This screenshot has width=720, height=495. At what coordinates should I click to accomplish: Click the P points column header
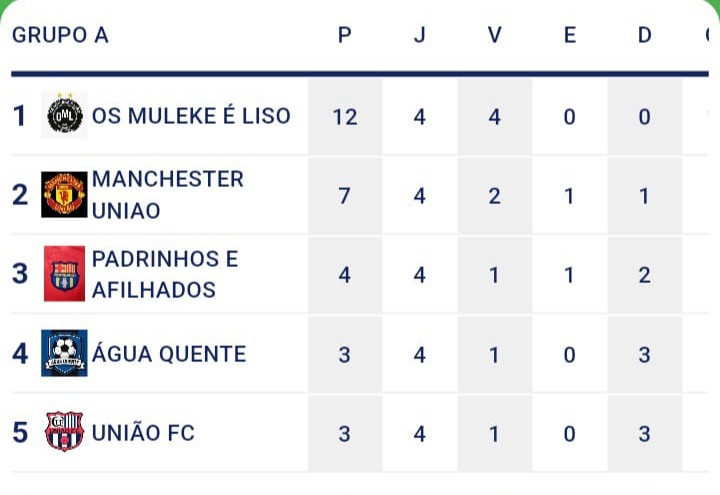click(345, 35)
